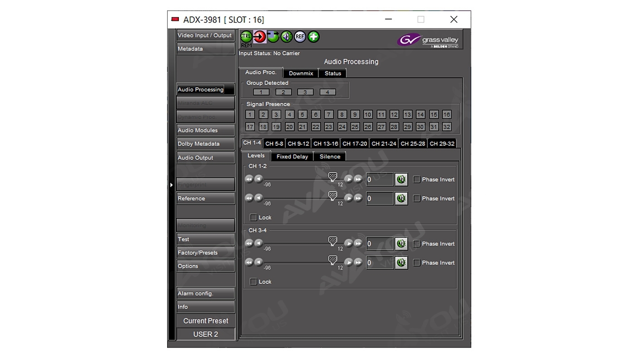Click the green speaker audio status icon
Viewport: 644px width, 362px height.
[x=287, y=37]
